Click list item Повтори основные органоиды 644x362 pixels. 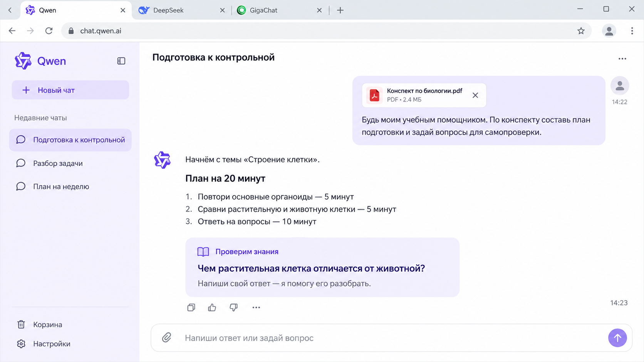pyautogui.click(x=276, y=197)
